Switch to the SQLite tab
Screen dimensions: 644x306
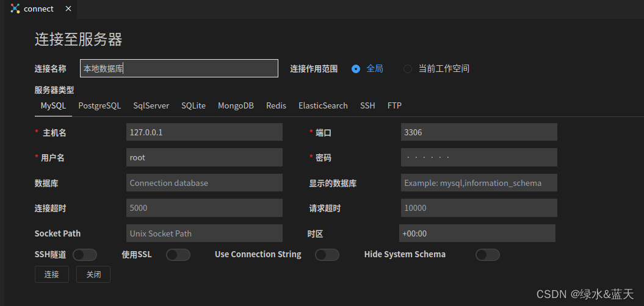194,106
